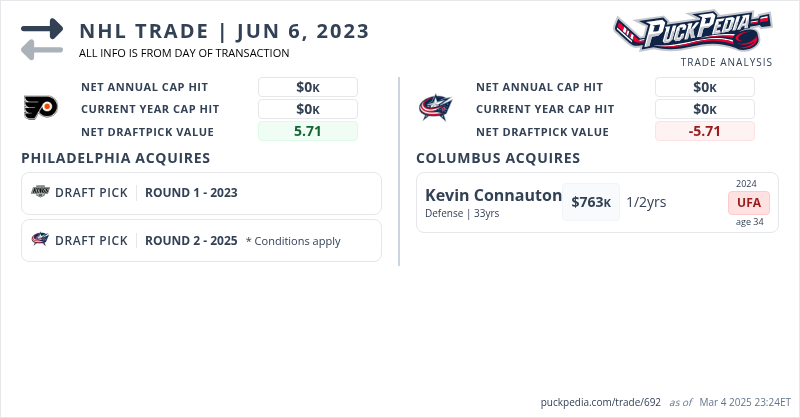Click the Columbus Acquires heading
Image resolution: width=800 pixels, height=418 pixels.
click(498, 158)
